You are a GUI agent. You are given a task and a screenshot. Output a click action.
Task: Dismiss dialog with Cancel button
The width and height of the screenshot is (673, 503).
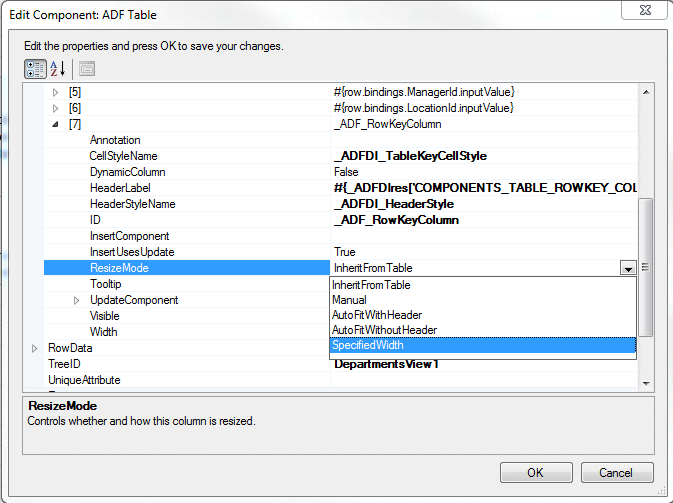[x=617, y=473]
